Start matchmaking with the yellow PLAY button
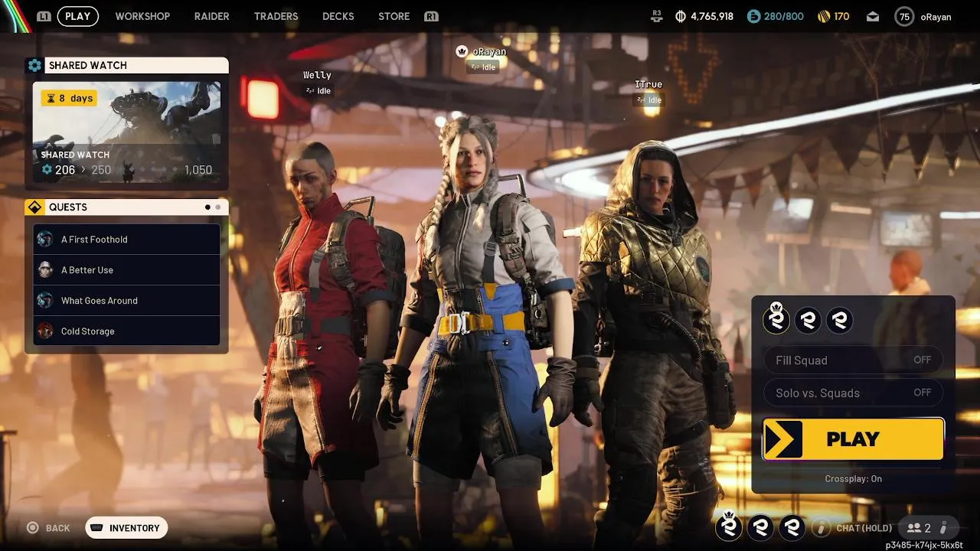 click(x=853, y=439)
